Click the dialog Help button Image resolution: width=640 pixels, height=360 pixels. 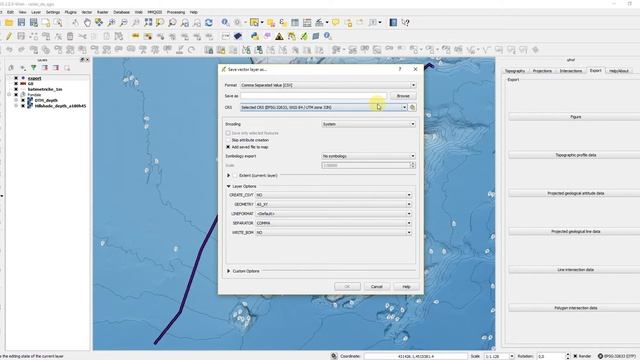click(x=406, y=287)
